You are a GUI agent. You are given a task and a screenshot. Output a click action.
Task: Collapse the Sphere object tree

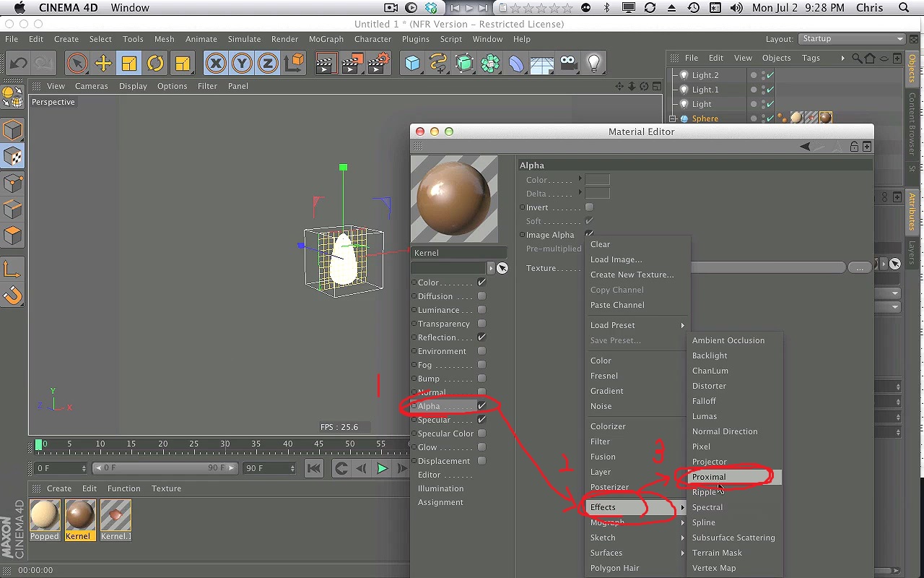point(673,118)
